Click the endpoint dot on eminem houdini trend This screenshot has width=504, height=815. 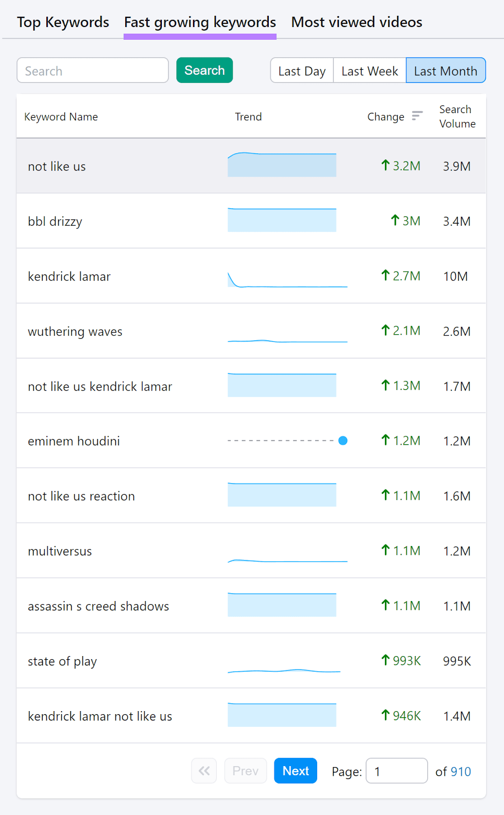(x=343, y=440)
